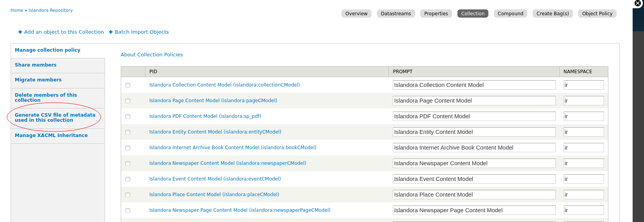Open the Properties tab
This screenshot has height=222, width=644.
coord(436,14)
